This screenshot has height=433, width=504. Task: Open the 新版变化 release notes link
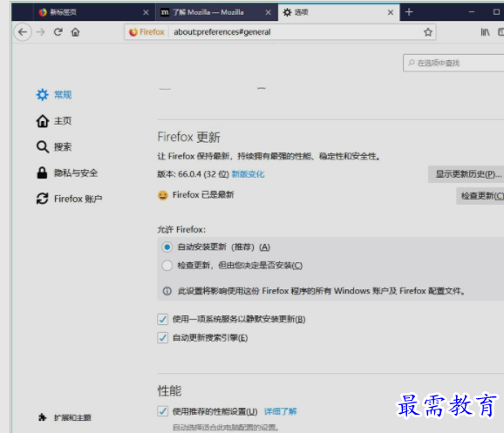pyautogui.click(x=248, y=174)
